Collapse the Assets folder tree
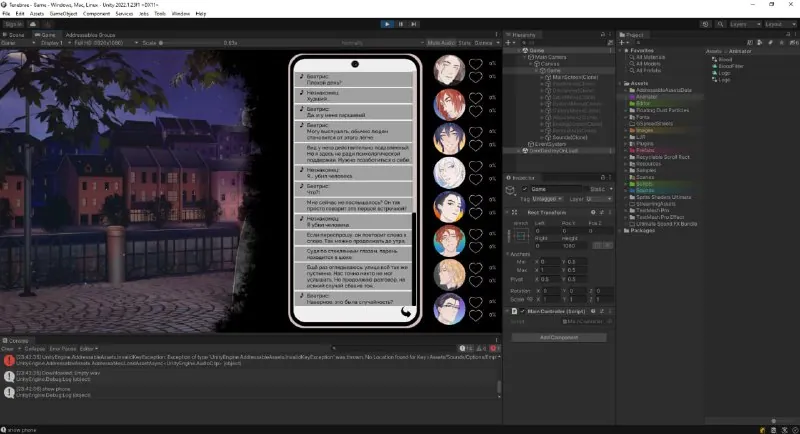The image size is (800, 434). pos(621,84)
